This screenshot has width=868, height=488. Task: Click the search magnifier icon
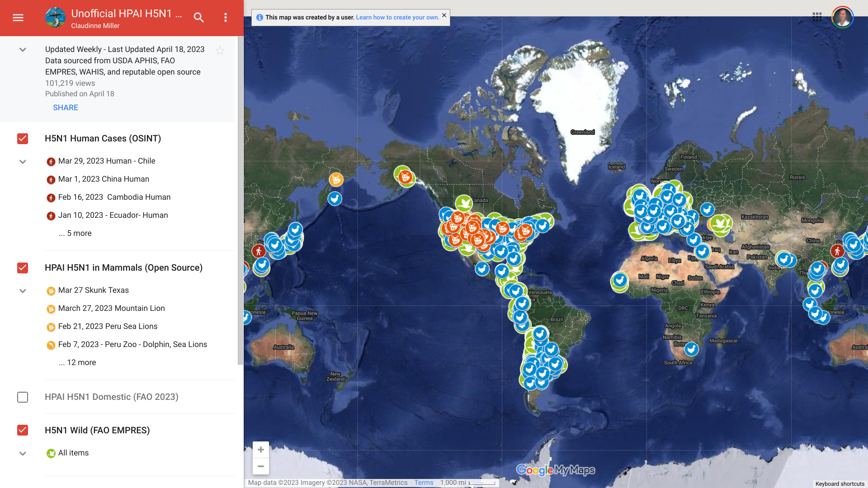pos(198,18)
